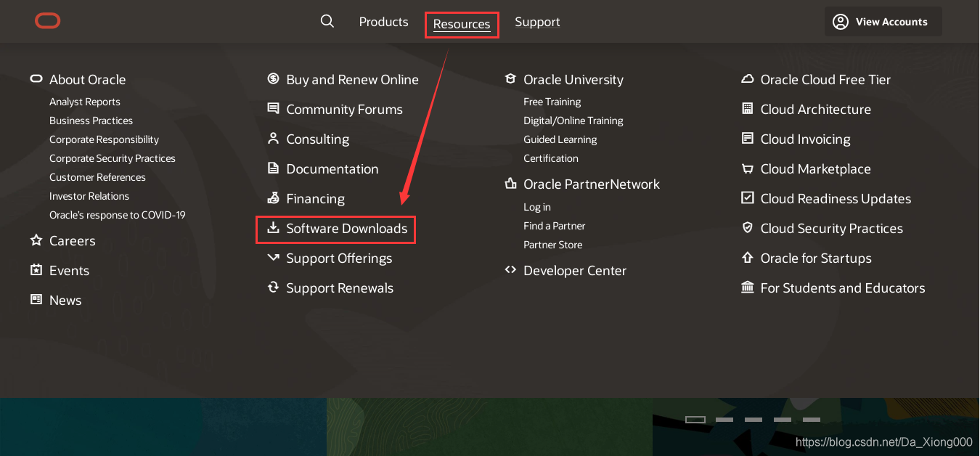Screen dimensions: 980x456
Task: Click the Documentation page icon
Action: (273, 168)
